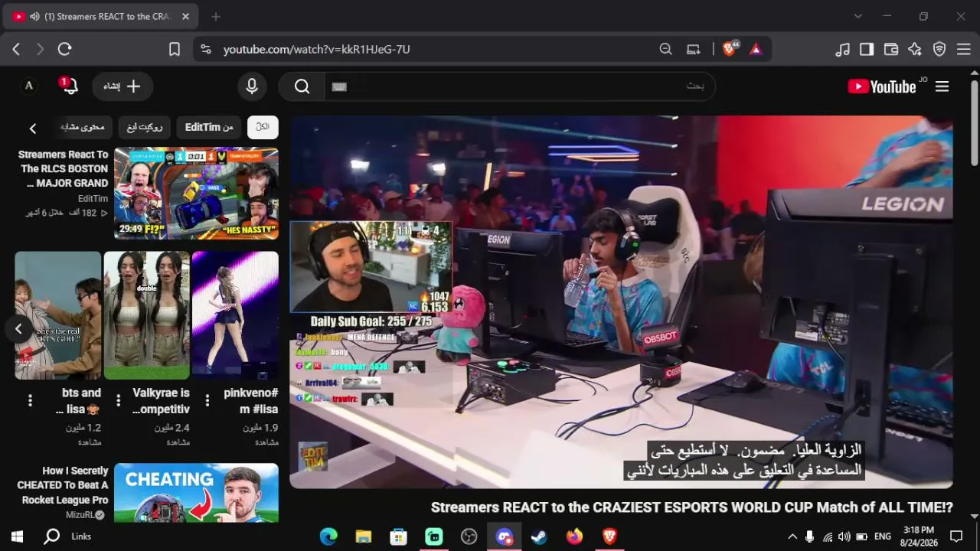
Task: Click the main video player
Action: 621,302
